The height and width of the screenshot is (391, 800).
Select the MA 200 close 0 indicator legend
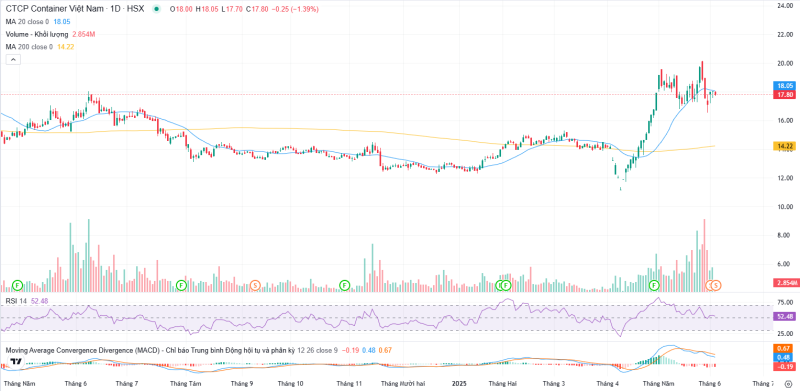[x=29, y=47]
